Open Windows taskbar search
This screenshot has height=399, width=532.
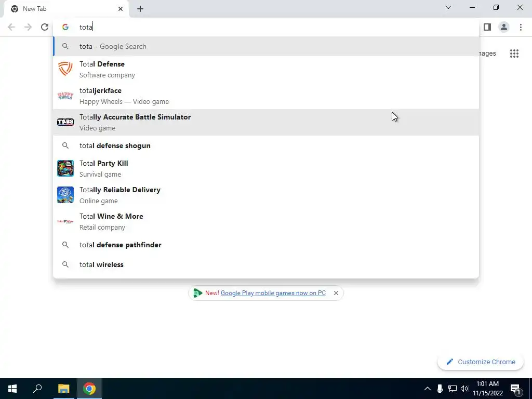coord(37,389)
